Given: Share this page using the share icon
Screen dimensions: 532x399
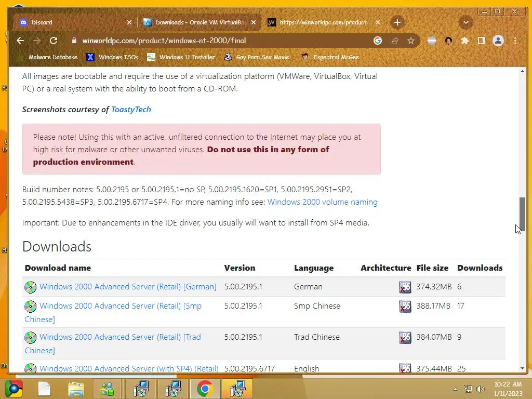Looking at the screenshot, I should coord(394,41).
